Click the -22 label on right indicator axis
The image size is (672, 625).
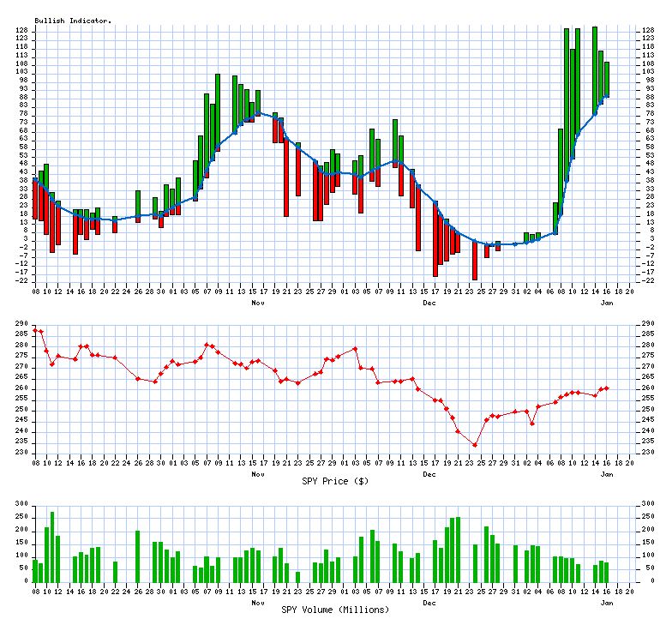pyautogui.click(x=649, y=280)
